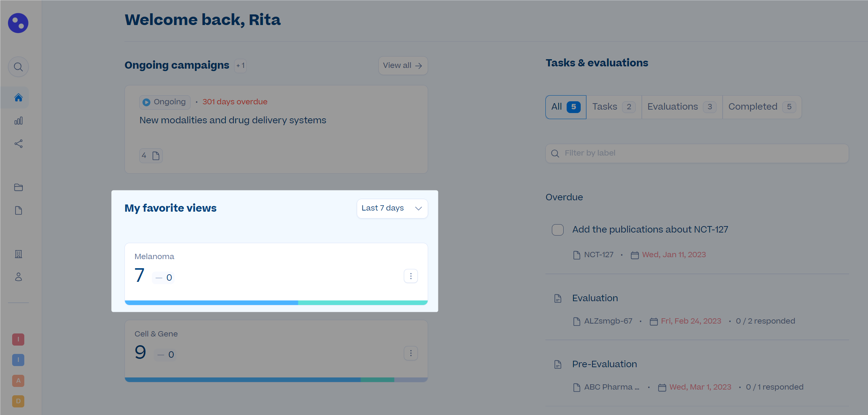Click the Melanoma card progress bar
Image resolution: width=868 pixels, height=415 pixels.
[x=276, y=303]
